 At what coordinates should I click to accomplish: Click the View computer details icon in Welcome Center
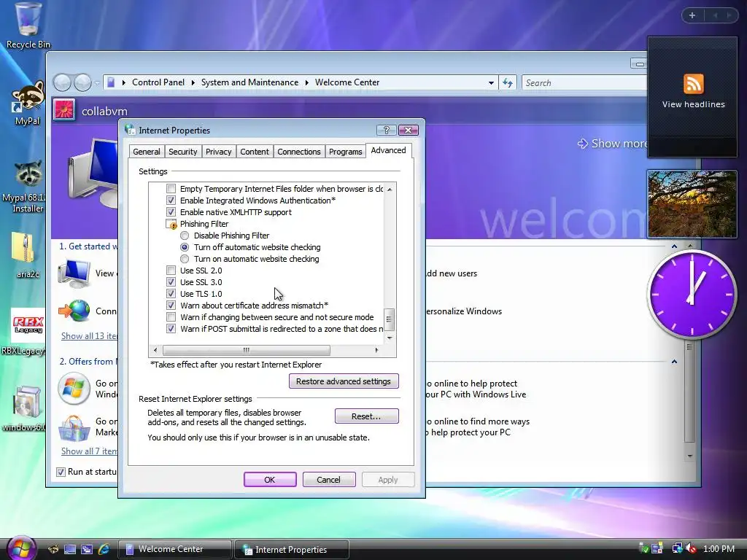[74, 273]
